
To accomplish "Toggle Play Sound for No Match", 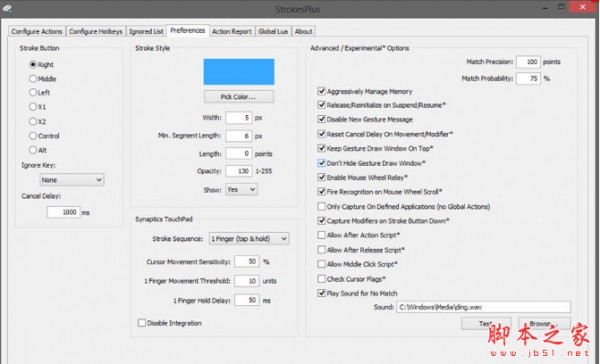I will pyautogui.click(x=357, y=294).
